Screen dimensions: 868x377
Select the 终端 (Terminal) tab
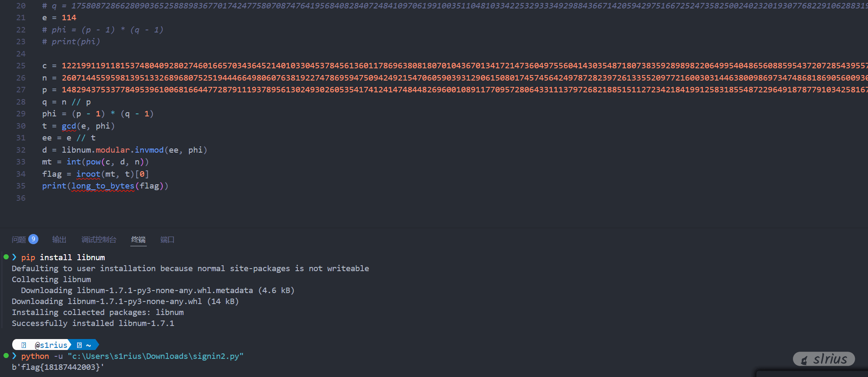pyautogui.click(x=138, y=240)
